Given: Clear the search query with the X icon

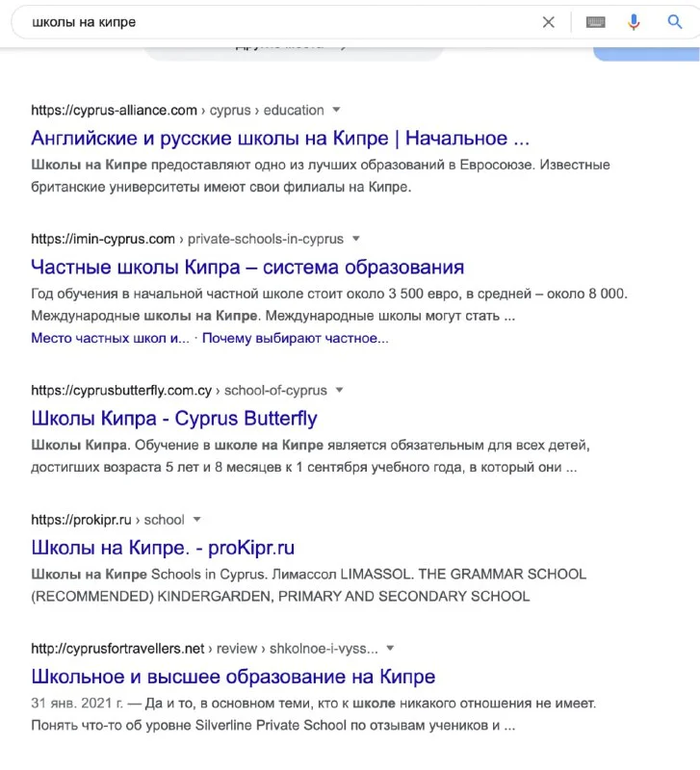Looking at the screenshot, I should [x=549, y=22].
